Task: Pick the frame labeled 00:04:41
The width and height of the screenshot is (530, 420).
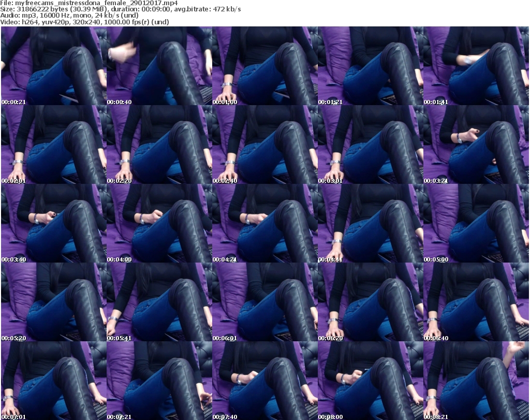Action: (370, 224)
